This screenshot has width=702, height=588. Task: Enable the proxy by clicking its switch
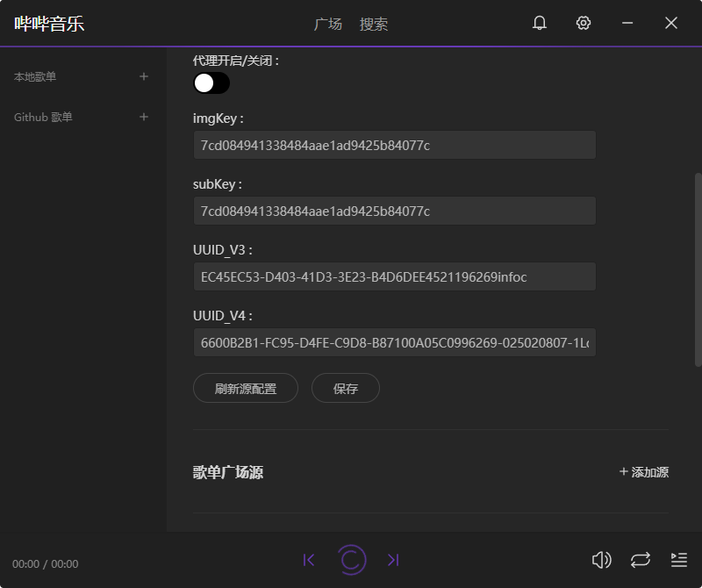click(x=211, y=82)
